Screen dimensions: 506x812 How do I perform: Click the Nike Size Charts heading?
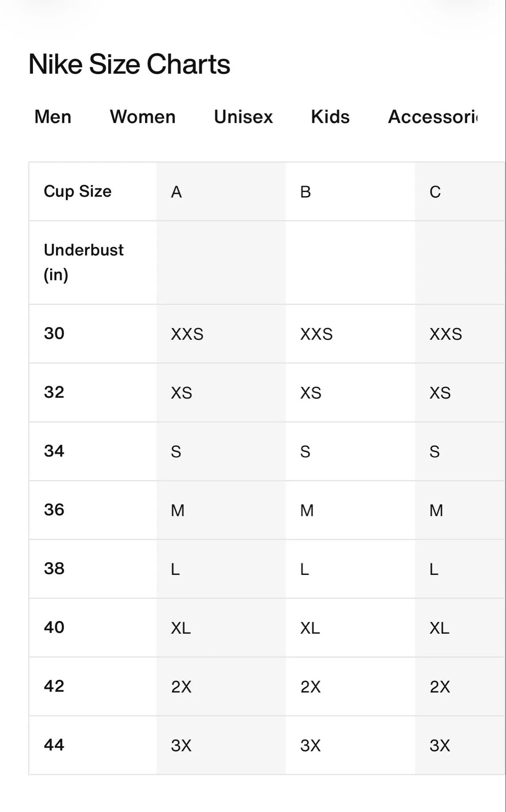129,64
